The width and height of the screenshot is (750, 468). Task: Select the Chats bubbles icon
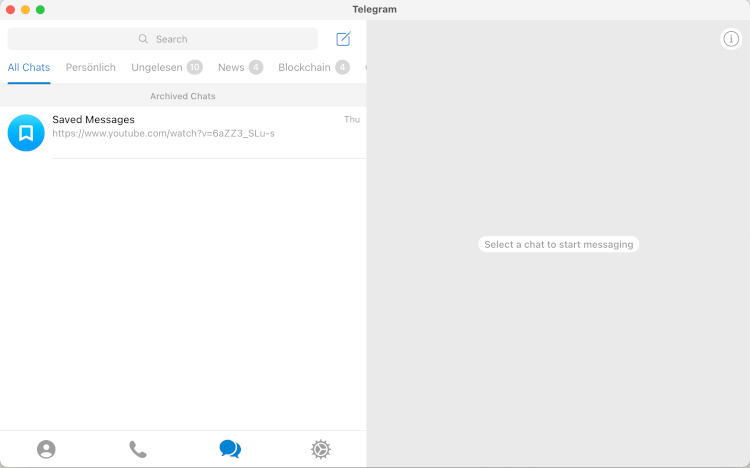[230, 449]
